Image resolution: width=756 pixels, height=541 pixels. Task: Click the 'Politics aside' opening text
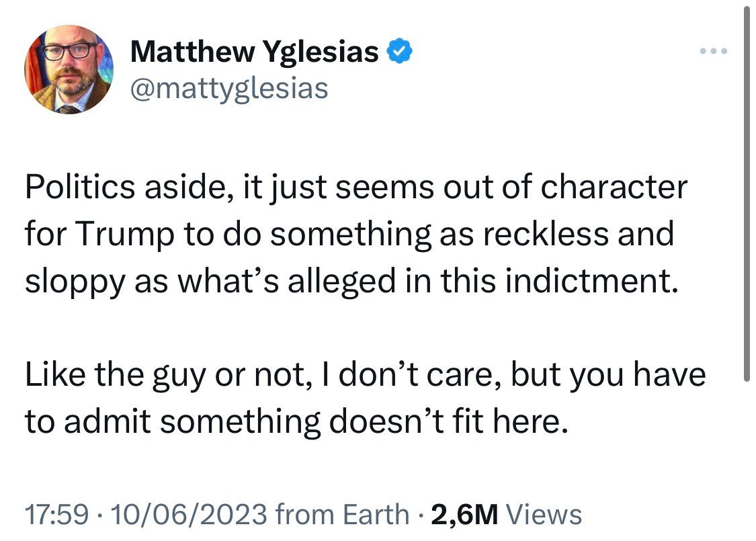click(x=130, y=188)
